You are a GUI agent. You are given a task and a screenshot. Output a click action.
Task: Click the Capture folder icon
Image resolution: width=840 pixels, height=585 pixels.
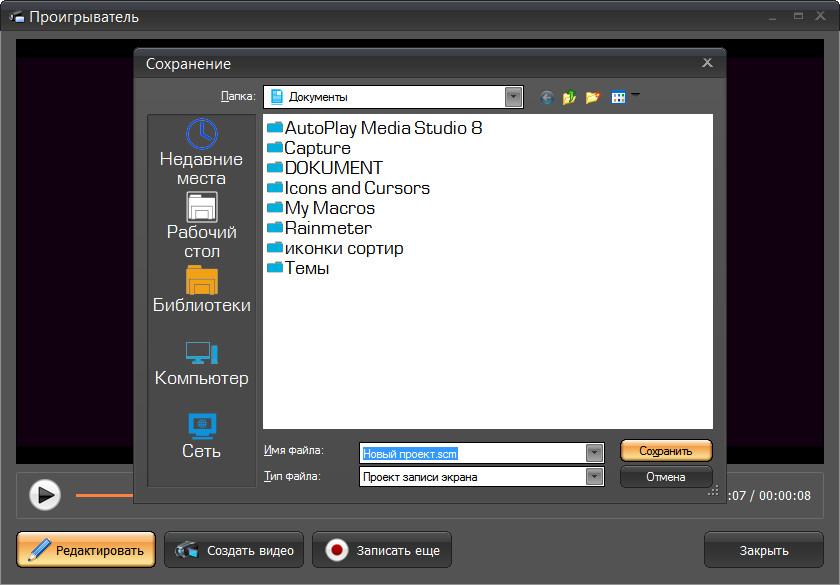(x=275, y=147)
